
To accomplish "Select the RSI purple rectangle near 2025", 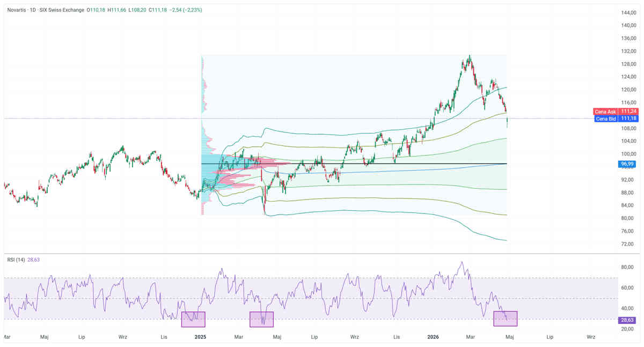I will [x=193, y=319].
